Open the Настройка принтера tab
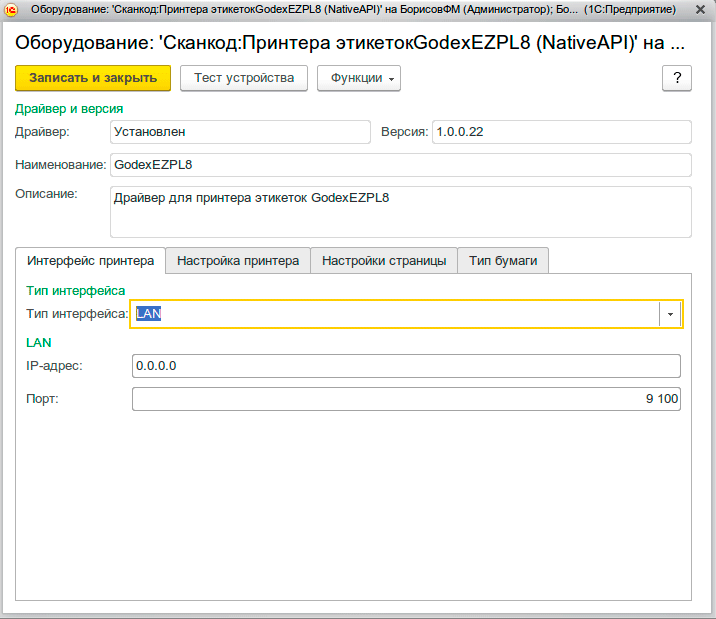 (238, 260)
